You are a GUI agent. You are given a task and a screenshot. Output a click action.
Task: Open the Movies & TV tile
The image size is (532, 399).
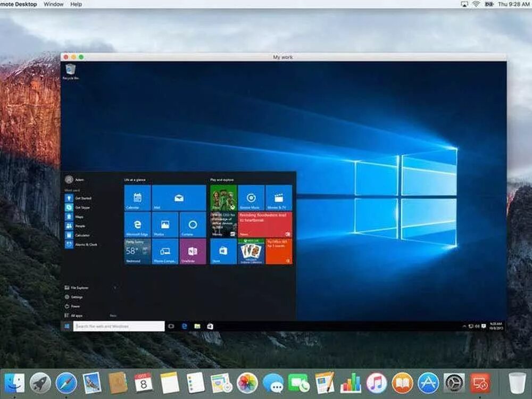279,198
